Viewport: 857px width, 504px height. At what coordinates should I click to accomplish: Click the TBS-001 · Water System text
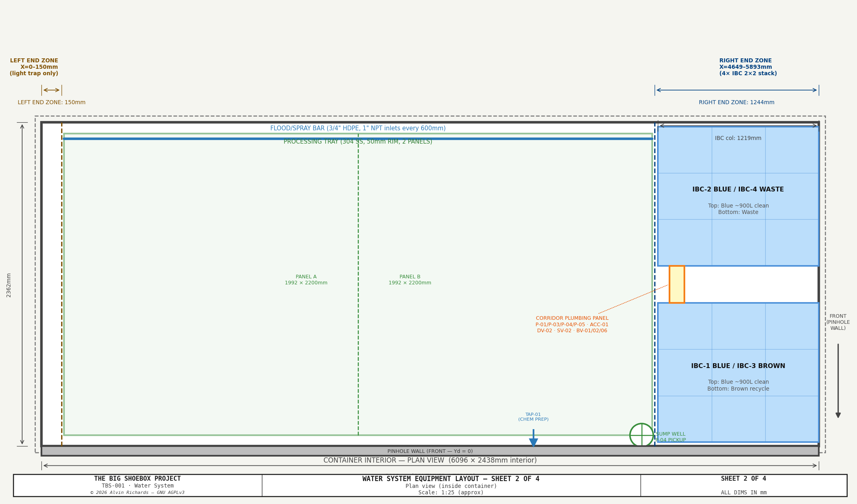[x=138, y=486]
